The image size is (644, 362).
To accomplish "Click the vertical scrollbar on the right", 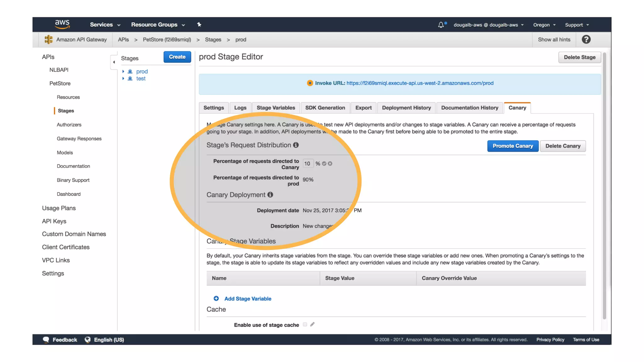I will pyautogui.click(x=604, y=185).
